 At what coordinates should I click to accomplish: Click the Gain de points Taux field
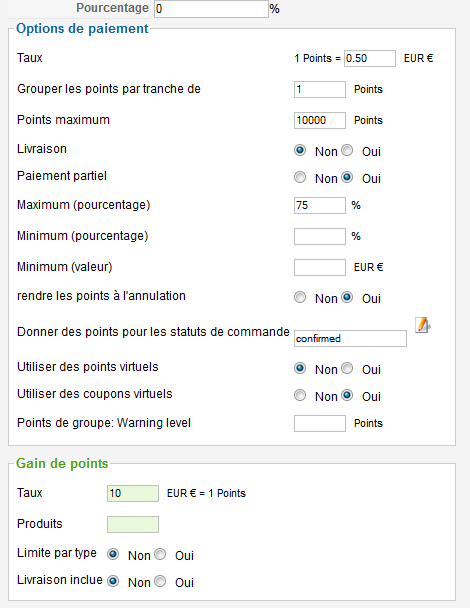[x=133, y=493]
